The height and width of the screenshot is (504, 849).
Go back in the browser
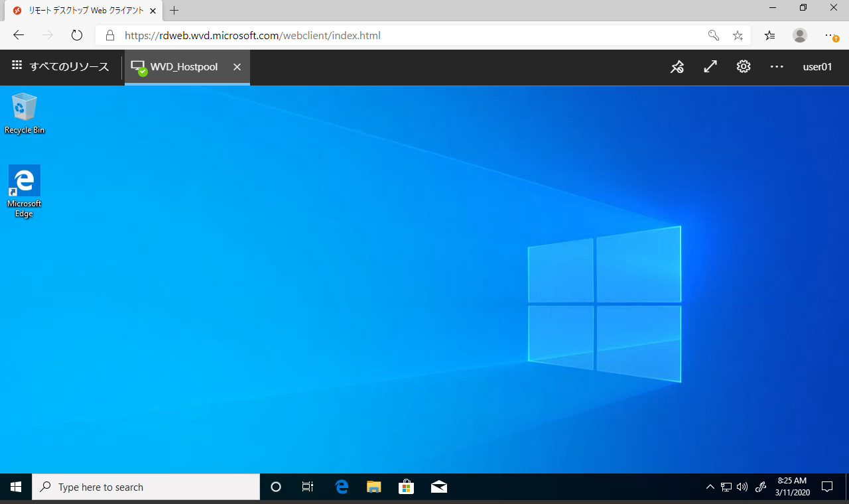tap(19, 35)
